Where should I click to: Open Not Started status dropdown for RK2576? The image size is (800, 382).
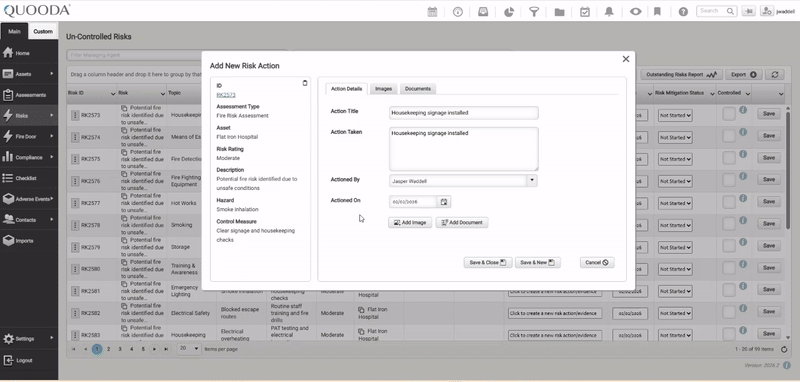coord(675,182)
